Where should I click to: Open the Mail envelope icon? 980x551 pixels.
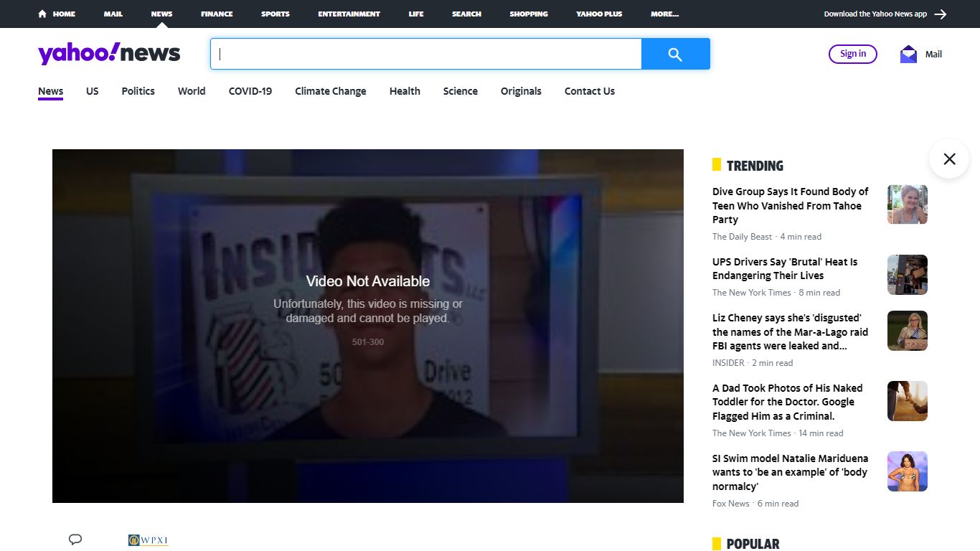pos(908,54)
